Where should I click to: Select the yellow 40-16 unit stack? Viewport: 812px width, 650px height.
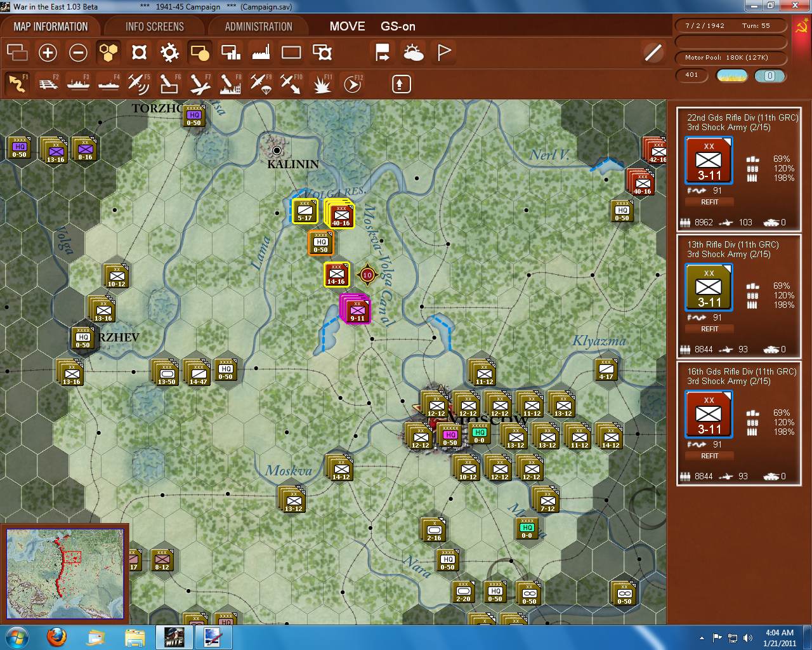click(340, 214)
